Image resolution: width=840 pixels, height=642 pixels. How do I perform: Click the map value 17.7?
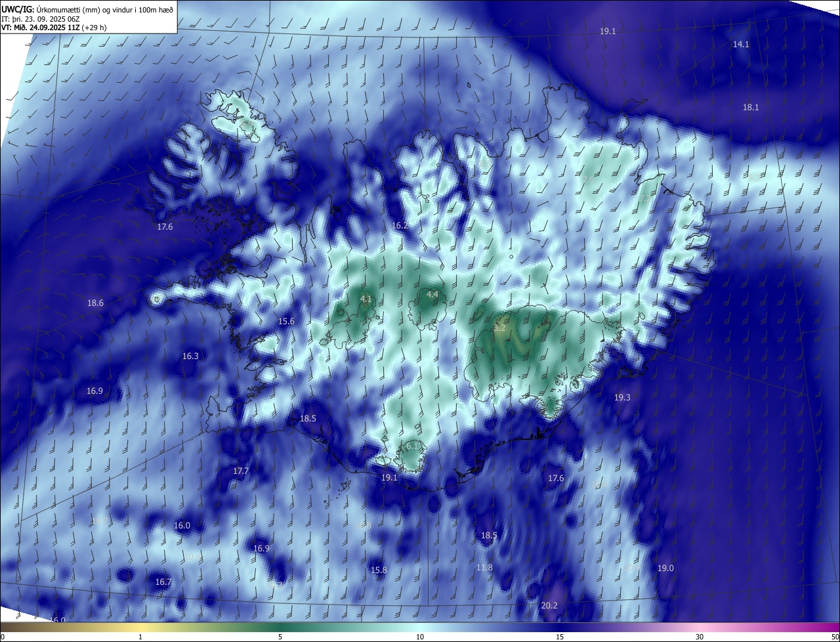tap(241, 471)
